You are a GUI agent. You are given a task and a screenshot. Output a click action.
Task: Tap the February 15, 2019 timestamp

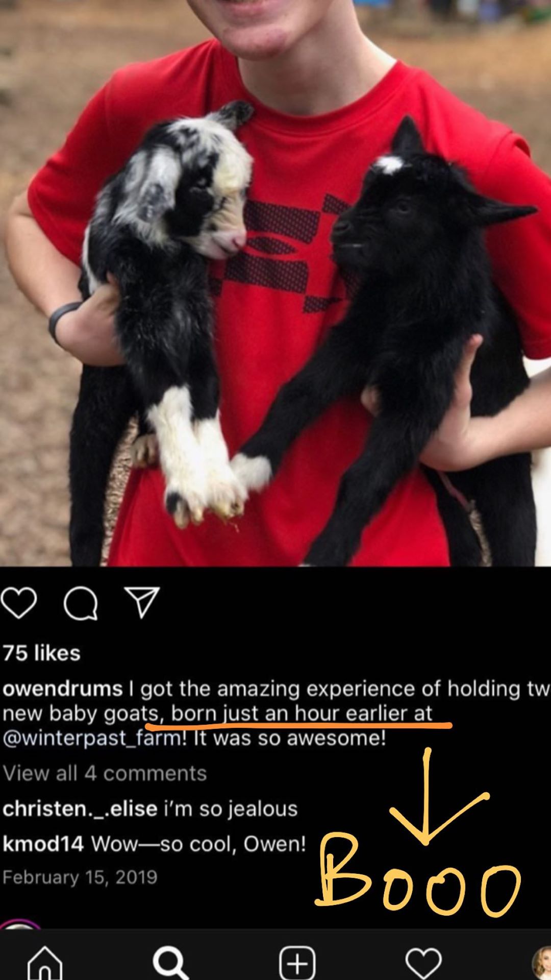(80, 877)
